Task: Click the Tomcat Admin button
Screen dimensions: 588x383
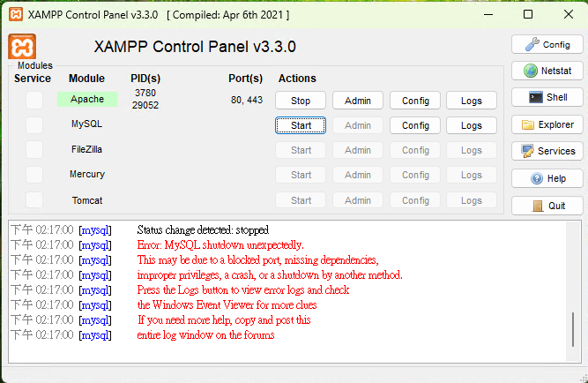Action: point(358,200)
